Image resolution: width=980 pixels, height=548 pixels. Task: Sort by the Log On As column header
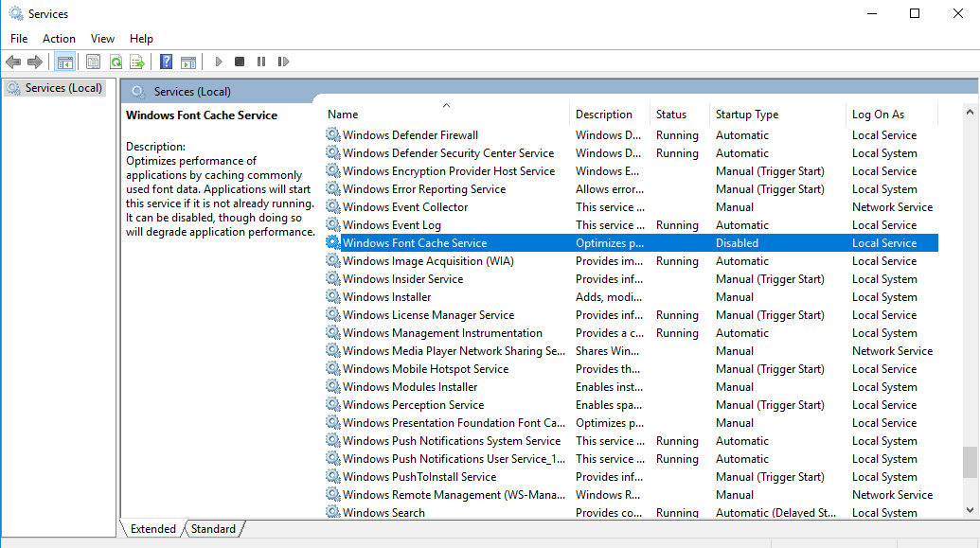(892, 115)
